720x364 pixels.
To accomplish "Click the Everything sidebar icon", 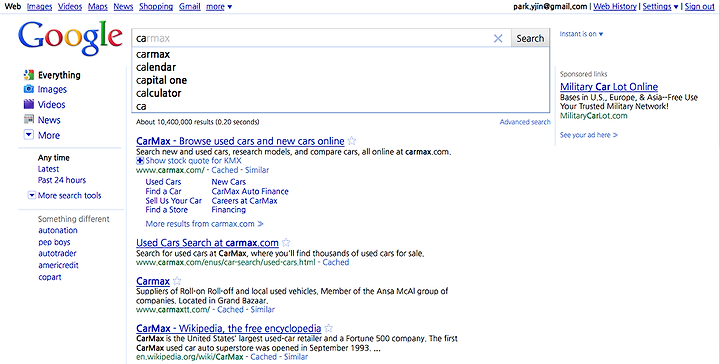I will (29, 75).
